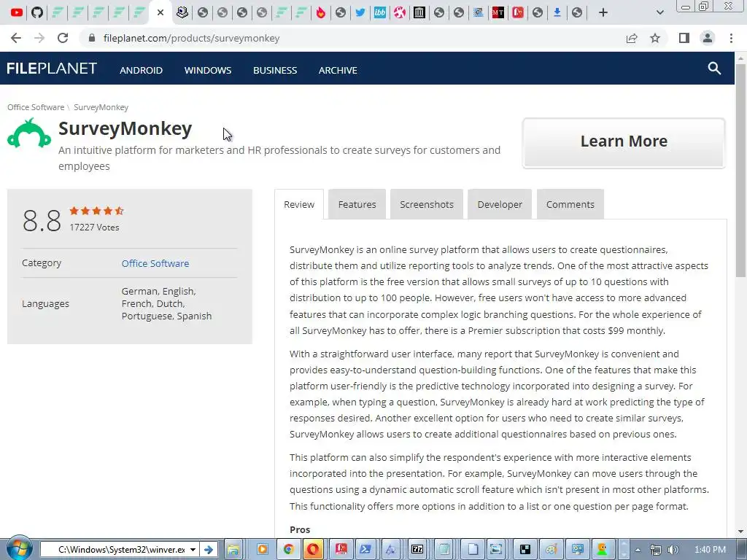Switch to the Twitter bird browser tab
The image size is (747, 560).
point(360,12)
